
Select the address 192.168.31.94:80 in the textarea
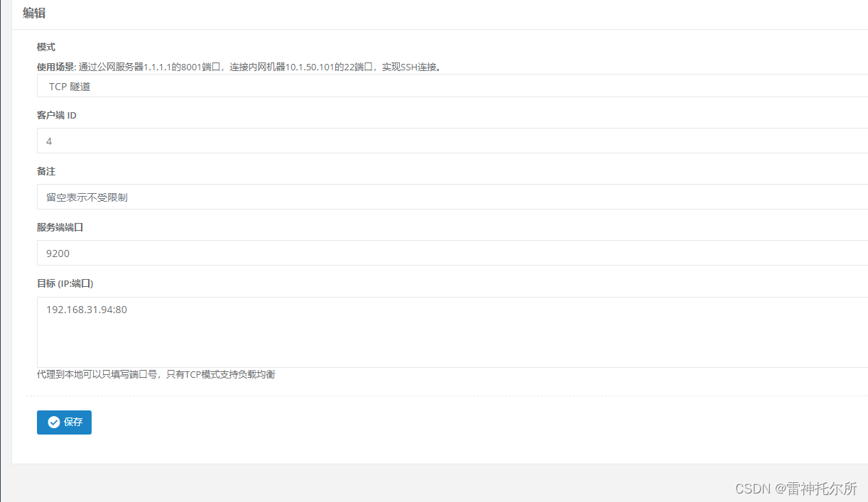[87, 310]
